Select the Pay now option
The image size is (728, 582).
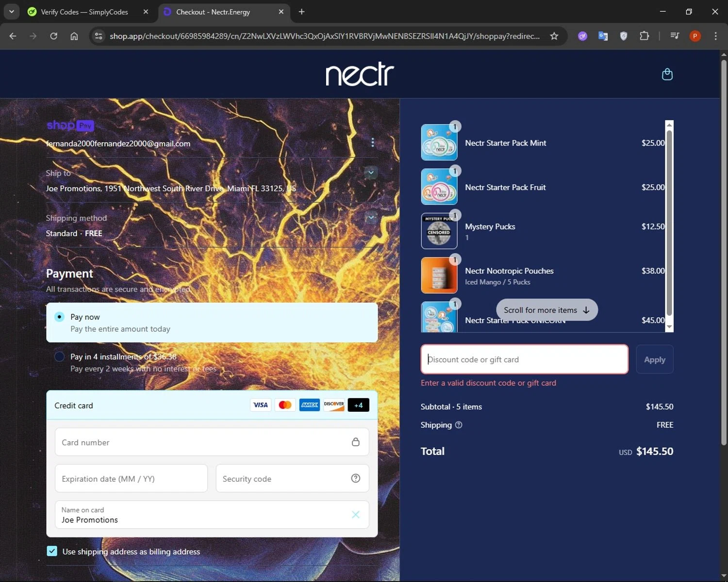point(212,323)
